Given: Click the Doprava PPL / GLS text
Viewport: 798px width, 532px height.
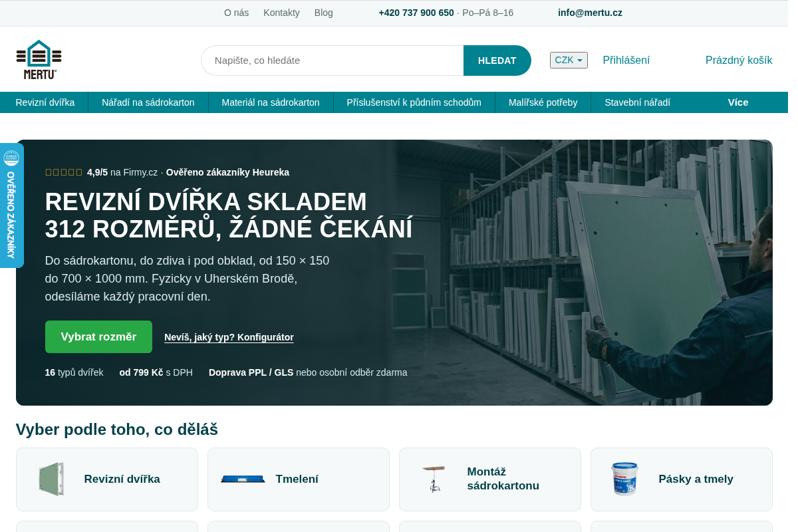Looking at the screenshot, I should [251, 372].
